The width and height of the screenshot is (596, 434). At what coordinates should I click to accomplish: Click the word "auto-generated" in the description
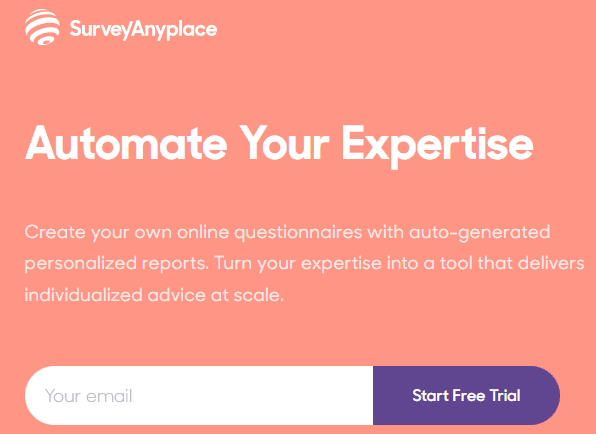[x=480, y=233]
